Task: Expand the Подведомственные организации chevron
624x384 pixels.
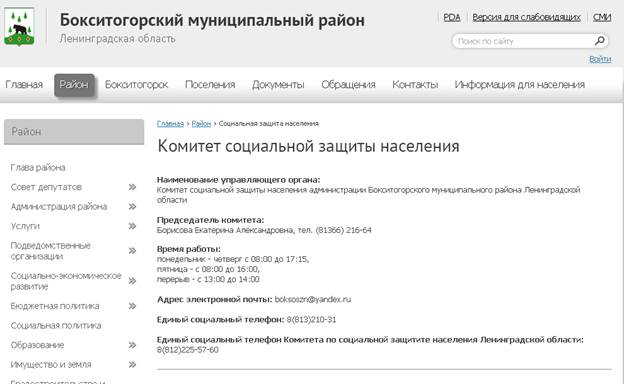Action: tap(133, 251)
